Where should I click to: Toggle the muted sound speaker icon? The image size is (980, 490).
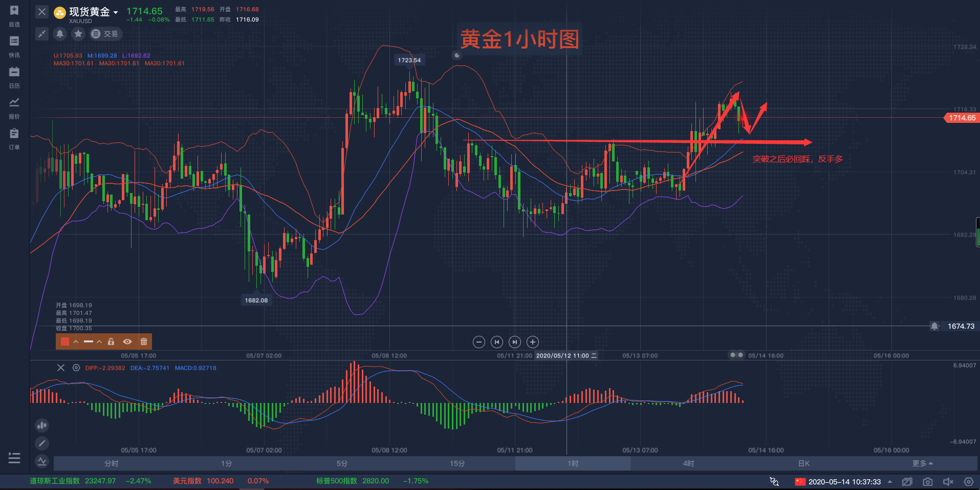948,482
